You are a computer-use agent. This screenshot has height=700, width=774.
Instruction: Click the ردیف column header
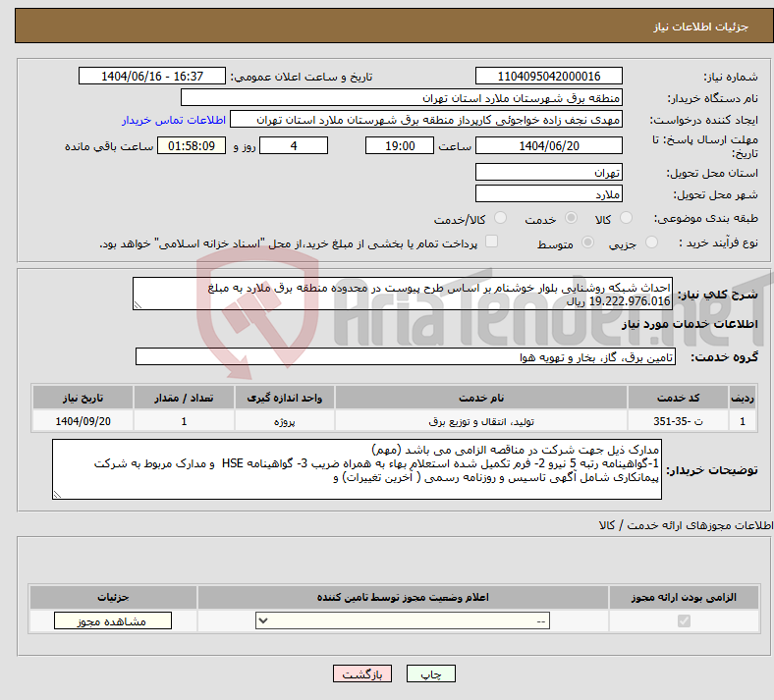[x=743, y=398]
